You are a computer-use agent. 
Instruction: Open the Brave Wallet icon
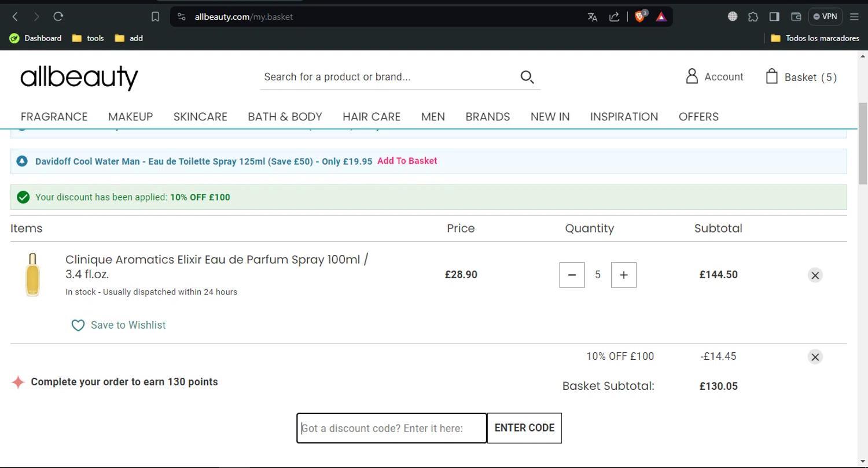pos(796,17)
